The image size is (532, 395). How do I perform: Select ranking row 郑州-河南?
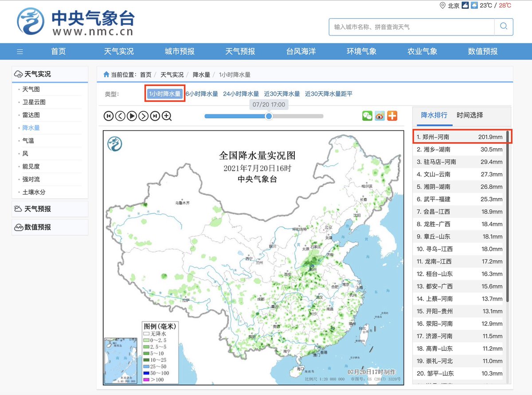pos(460,137)
